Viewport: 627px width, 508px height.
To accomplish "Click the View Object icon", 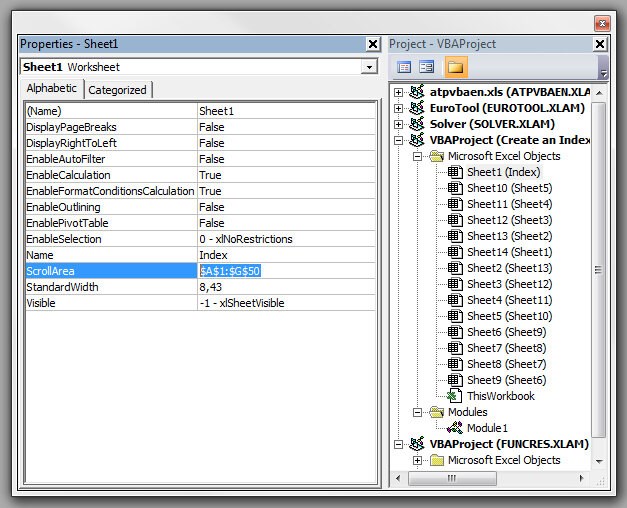I will pyautogui.click(x=426, y=67).
